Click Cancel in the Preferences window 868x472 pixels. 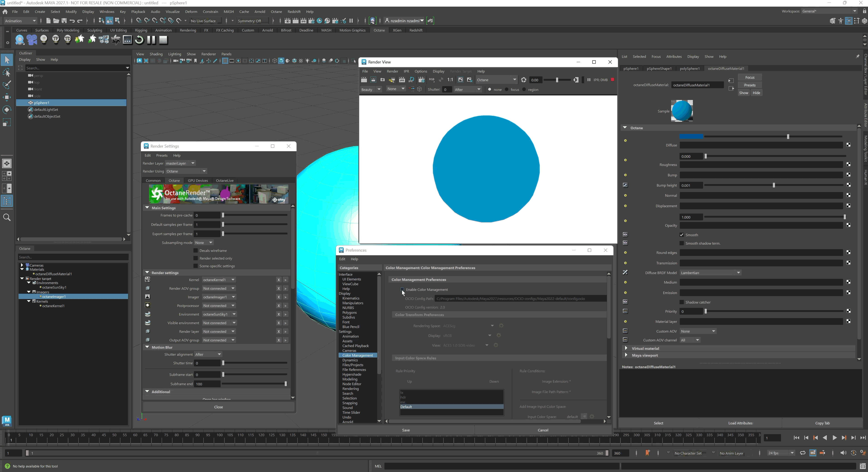(x=543, y=430)
